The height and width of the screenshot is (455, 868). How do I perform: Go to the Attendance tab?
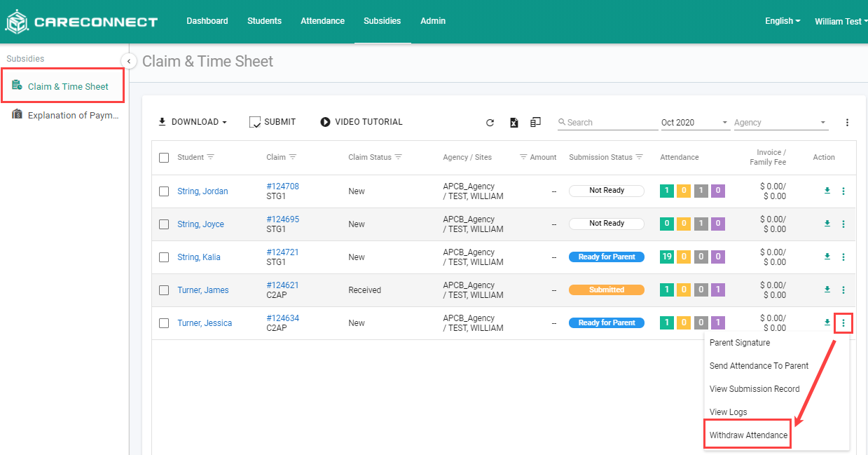point(322,21)
